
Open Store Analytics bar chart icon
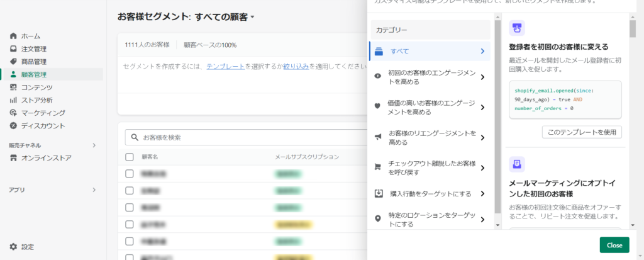point(13,100)
